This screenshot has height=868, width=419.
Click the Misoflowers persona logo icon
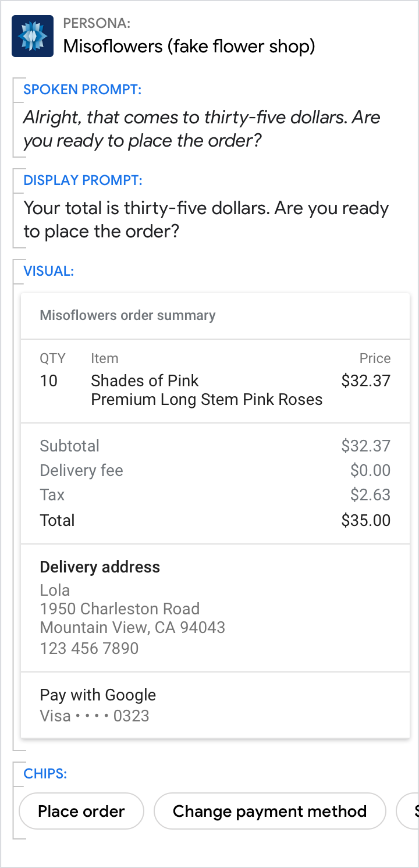tap(33, 36)
